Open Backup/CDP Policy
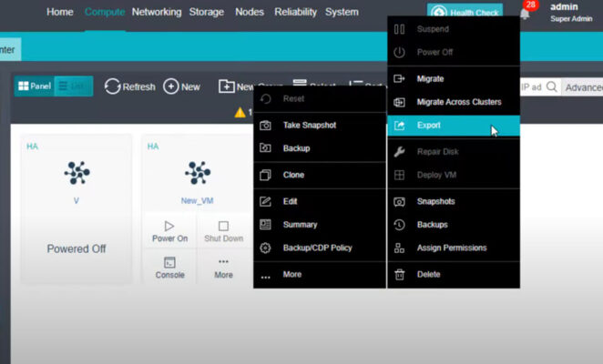 (320, 248)
